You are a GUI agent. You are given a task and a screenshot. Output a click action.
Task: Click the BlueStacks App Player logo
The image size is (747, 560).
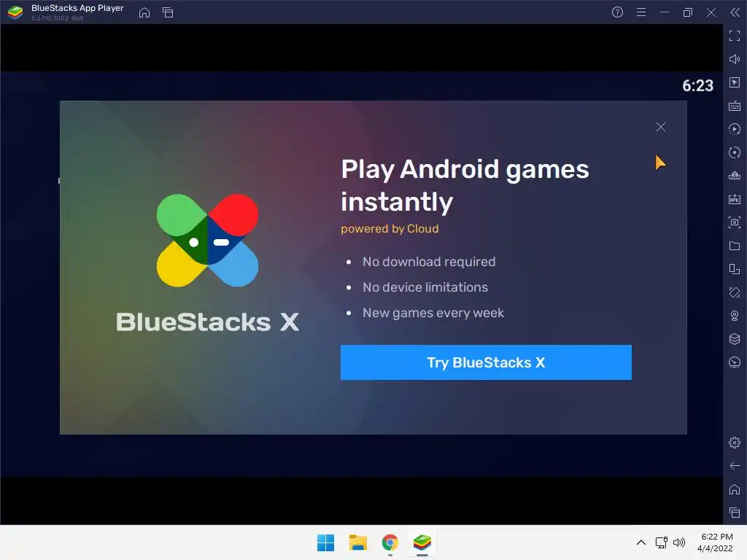[15, 12]
